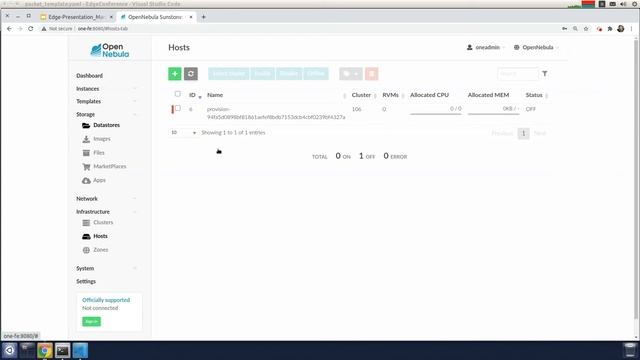Click the filter funnel icon beside Search
The height and width of the screenshot is (360, 640).
click(x=544, y=74)
